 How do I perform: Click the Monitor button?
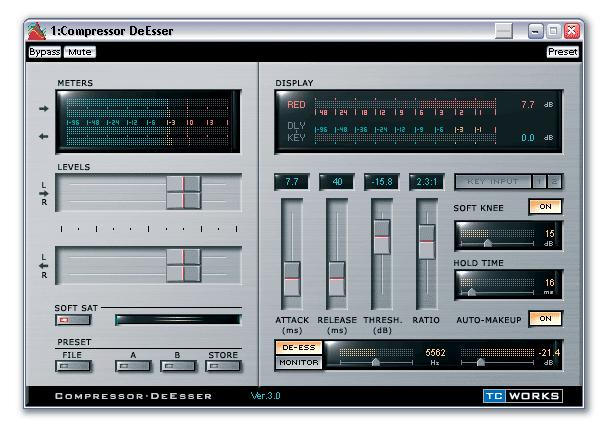point(299,363)
